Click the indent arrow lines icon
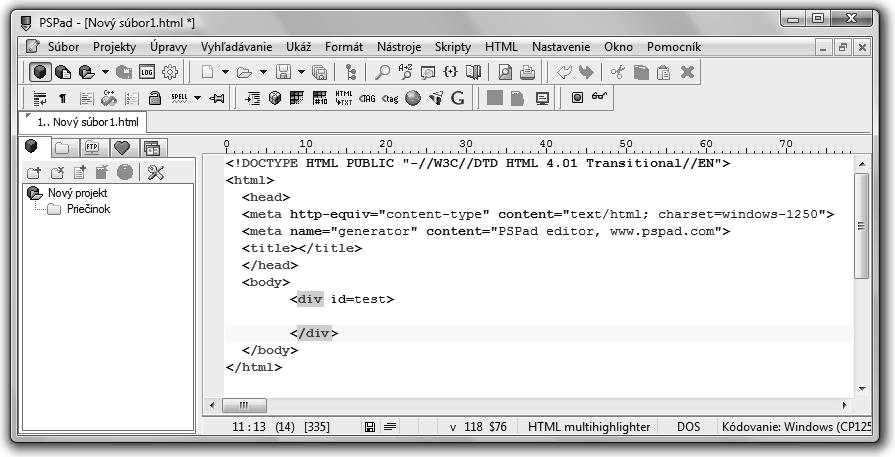This screenshot has height=457, width=895. pos(252,99)
